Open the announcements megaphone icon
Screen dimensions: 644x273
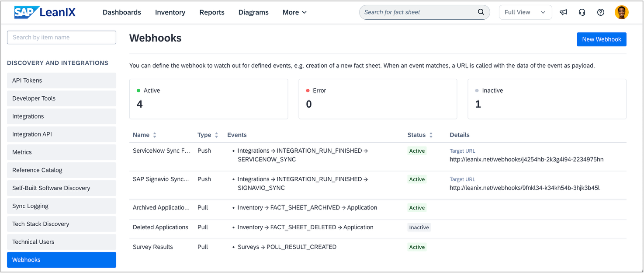coord(563,12)
